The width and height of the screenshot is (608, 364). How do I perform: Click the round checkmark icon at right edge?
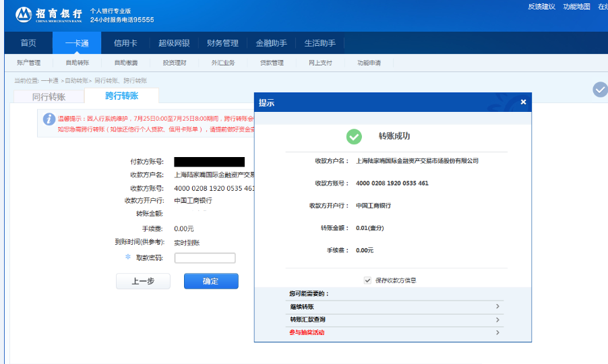600,90
